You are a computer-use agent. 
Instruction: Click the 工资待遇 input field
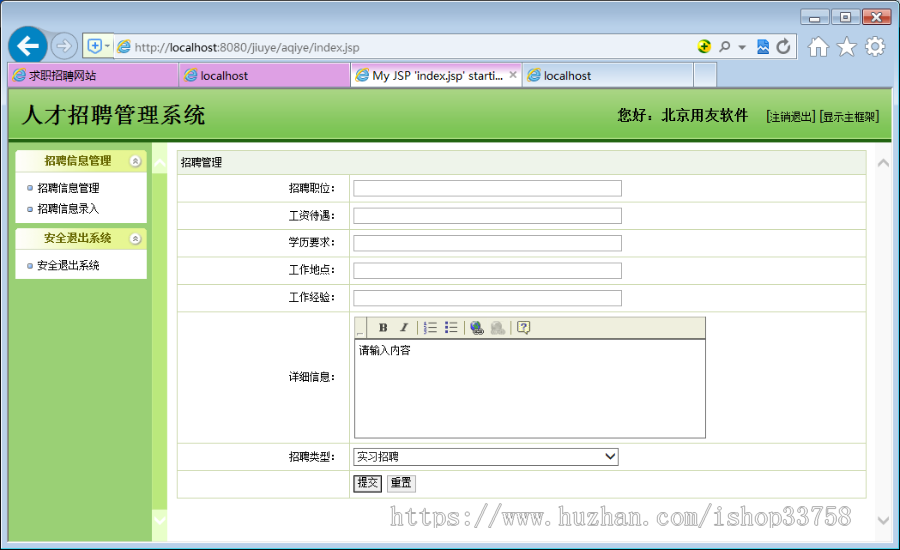pyautogui.click(x=487, y=216)
